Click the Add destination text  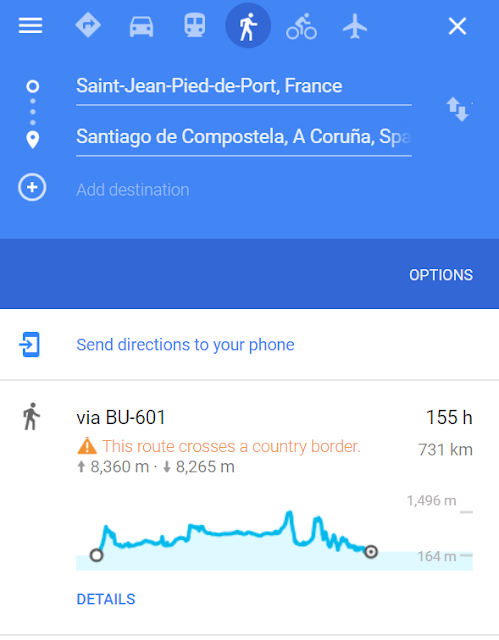[x=133, y=190]
